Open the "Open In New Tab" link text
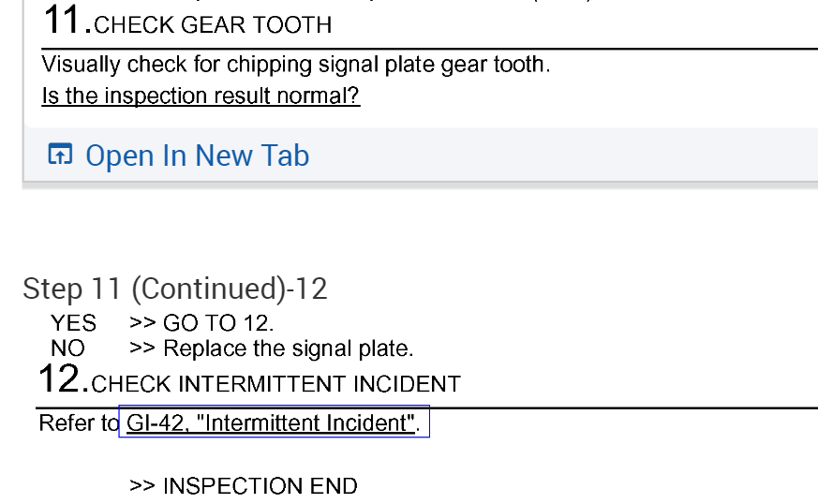818x504 pixels. pos(197,156)
